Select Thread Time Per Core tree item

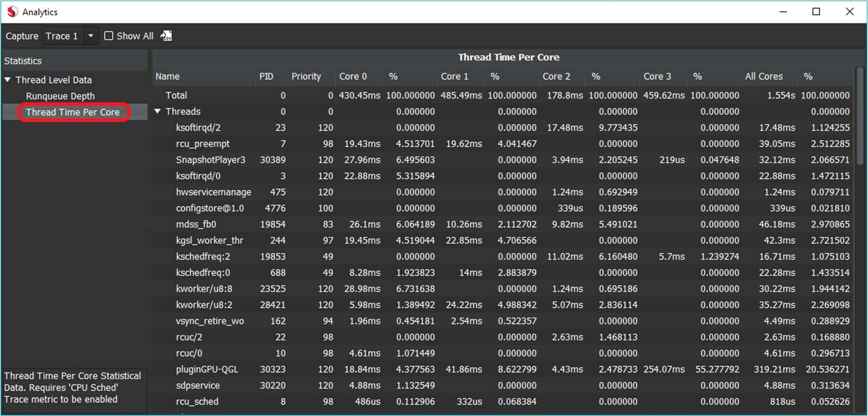click(x=73, y=112)
